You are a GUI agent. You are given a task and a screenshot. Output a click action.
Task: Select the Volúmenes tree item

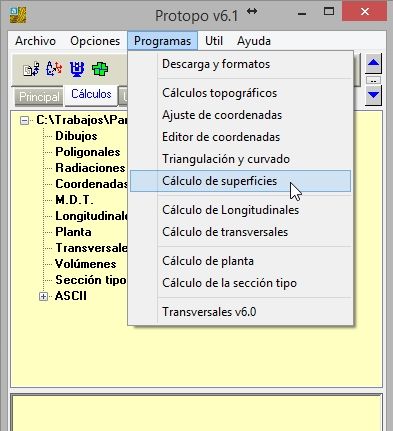coord(86,264)
